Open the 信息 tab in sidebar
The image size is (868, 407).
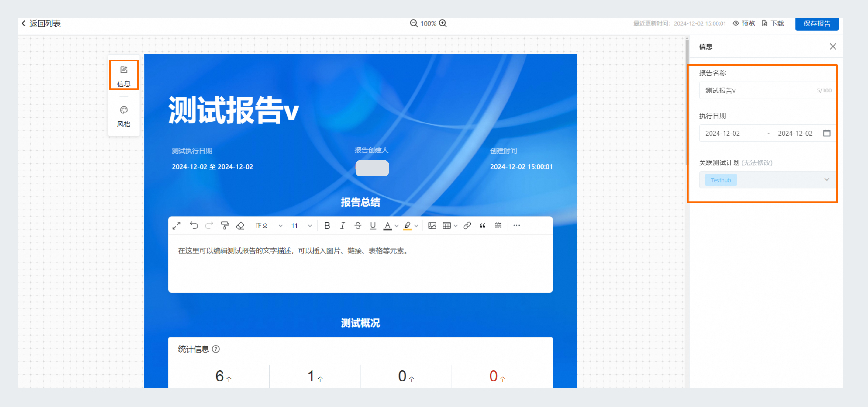(124, 76)
